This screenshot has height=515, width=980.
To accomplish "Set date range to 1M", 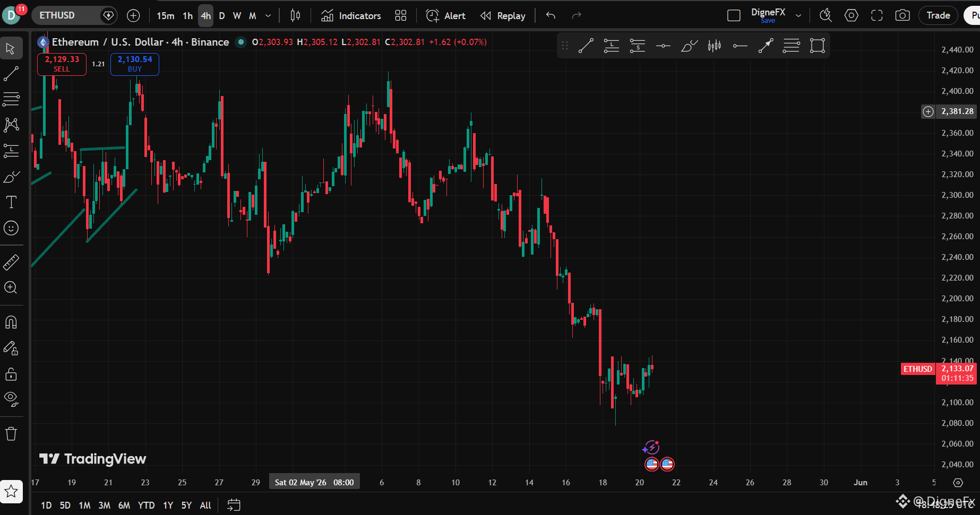I will coord(84,505).
